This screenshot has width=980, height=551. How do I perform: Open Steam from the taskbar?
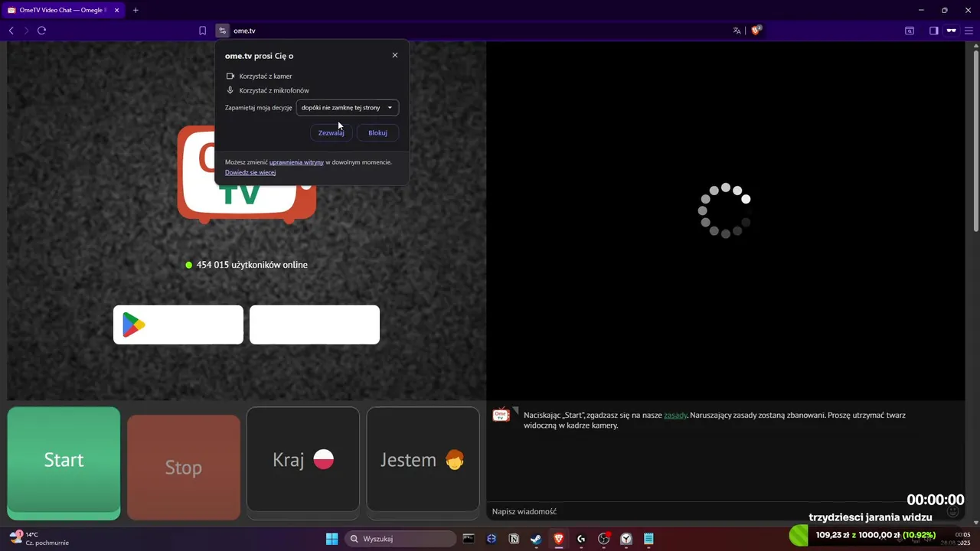(x=536, y=539)
